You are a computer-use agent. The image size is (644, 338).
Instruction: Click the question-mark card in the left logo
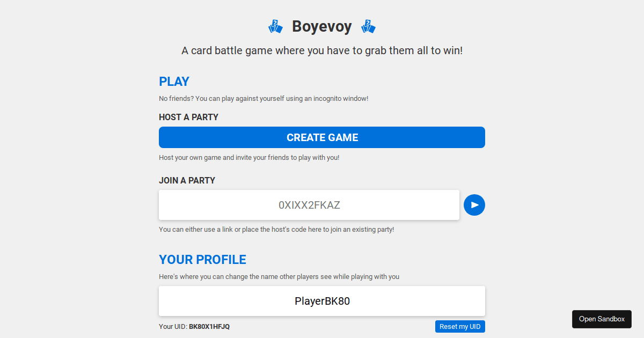click(274, 23)
